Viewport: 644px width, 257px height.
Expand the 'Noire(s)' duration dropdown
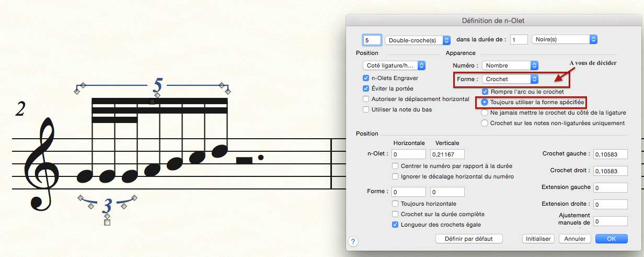tap(565, 40)
